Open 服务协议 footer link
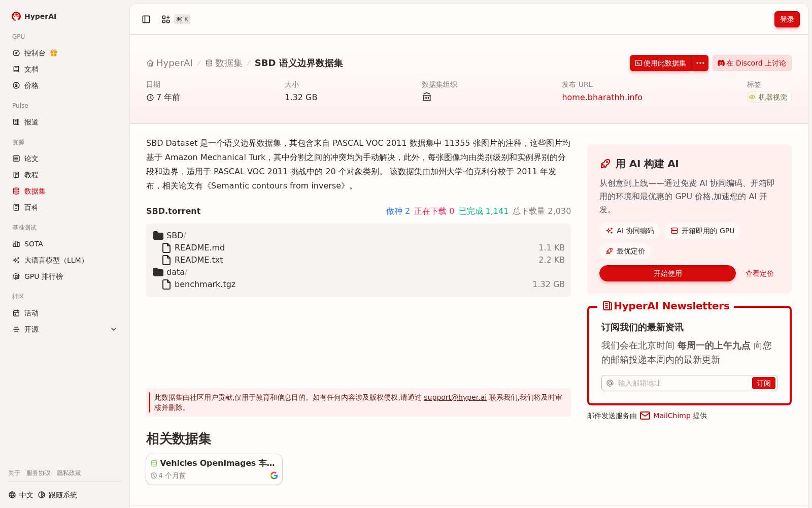Image resolution: width=812 pixels, height=508 pixels. click(x=39, y=473)
